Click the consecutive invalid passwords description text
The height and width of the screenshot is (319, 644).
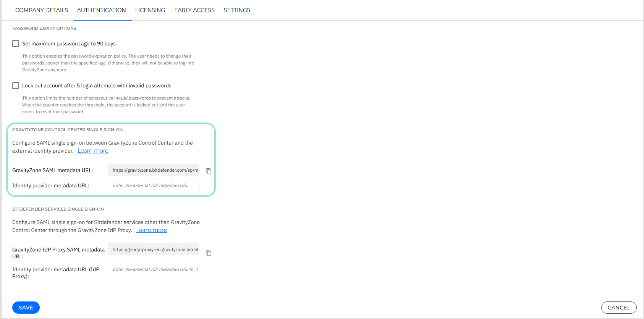point(106,105)
